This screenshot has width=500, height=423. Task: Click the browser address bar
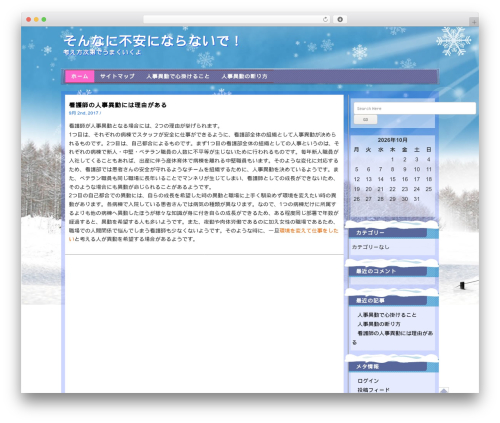[x=237, y=19]
